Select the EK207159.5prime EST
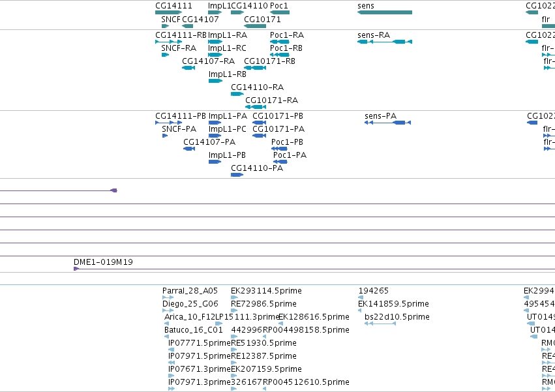This screenshot has height=392, width=555. (233, 376)
